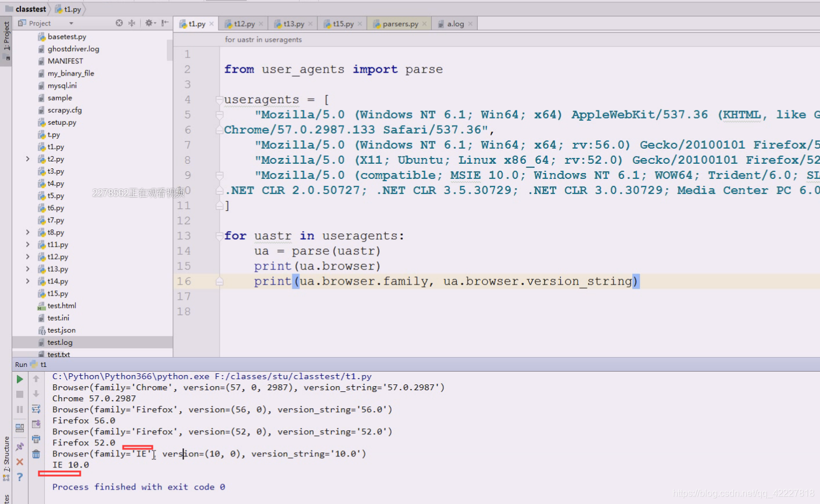
Task: Fold the useragents list at line 4
Action: [x=220, y=100]
